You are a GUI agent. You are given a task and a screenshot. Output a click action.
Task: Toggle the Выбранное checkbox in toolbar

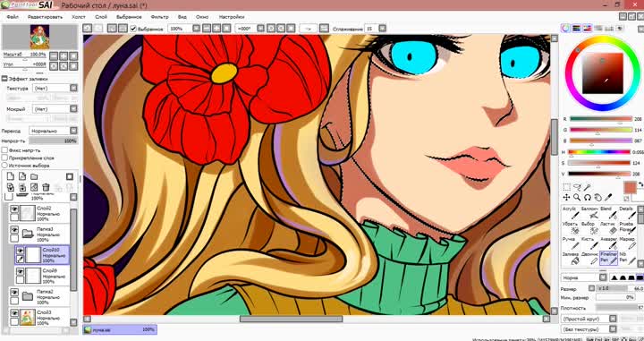133,29
